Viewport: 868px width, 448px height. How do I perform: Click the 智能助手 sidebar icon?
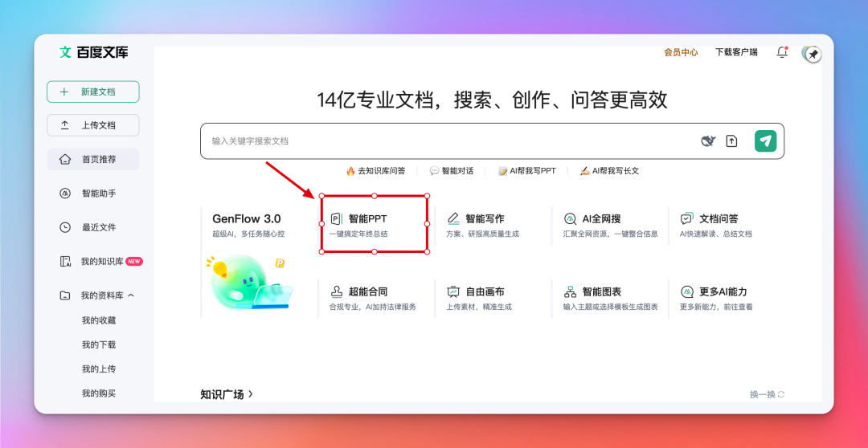(65, 193)
